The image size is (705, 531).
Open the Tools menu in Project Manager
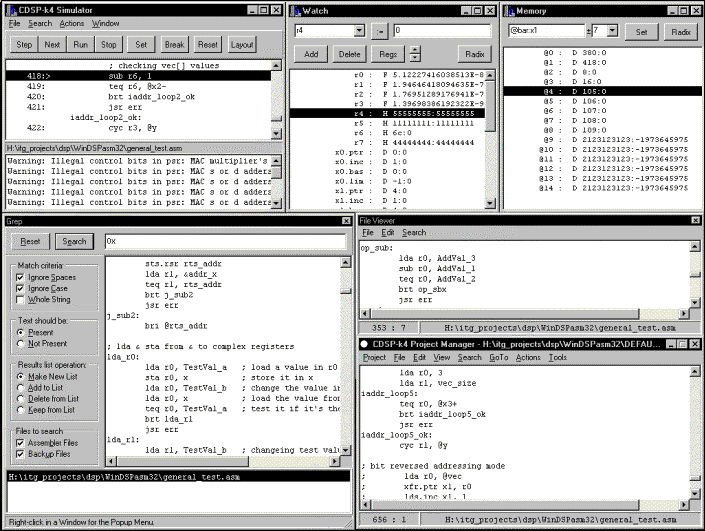[558, 357]
